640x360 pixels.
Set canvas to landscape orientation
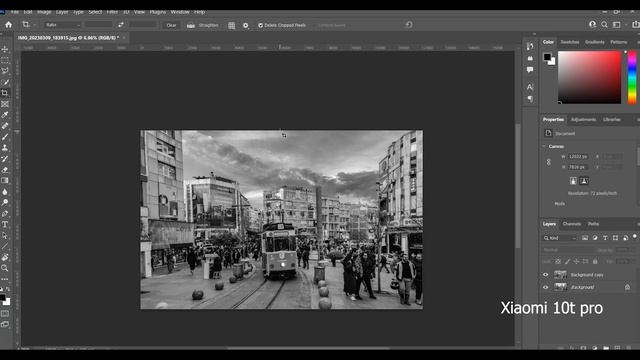click(584, 181)
